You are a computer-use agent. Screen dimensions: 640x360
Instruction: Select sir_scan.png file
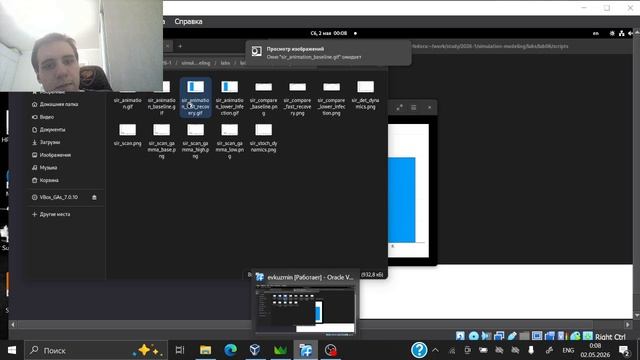pos(127,135)
